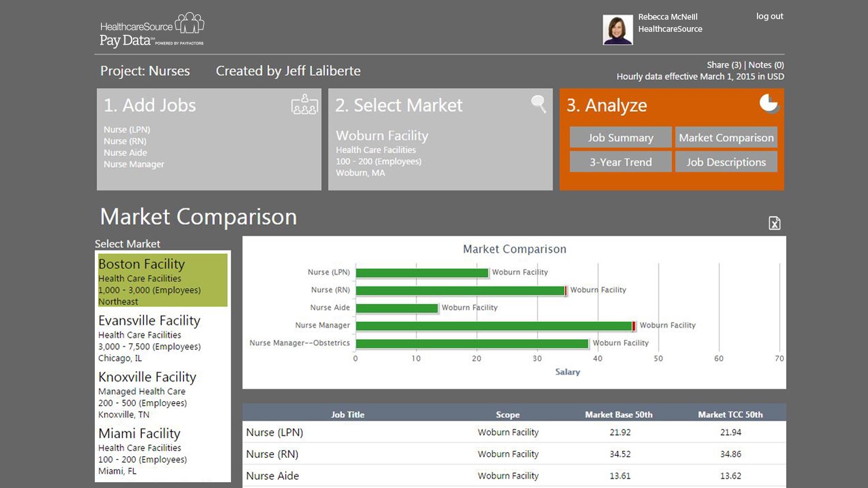868x488 pixels.
Task: Select Evansville Facility market
Action: tap(163, 338)
